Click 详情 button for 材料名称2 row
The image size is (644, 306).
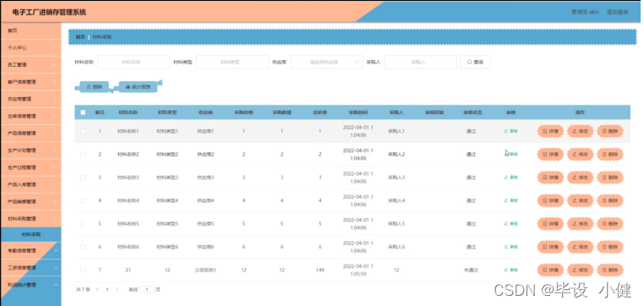pos(550,155)
